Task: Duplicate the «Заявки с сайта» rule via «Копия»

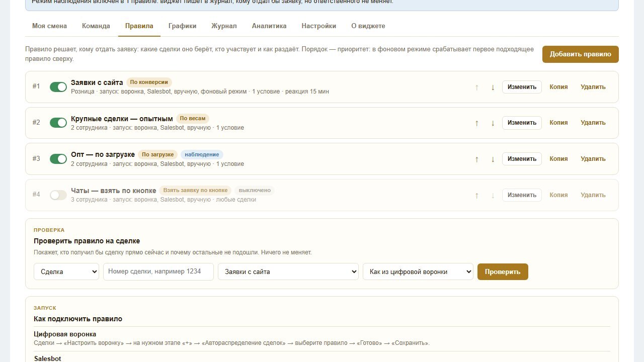Action: tap(558, 87)
